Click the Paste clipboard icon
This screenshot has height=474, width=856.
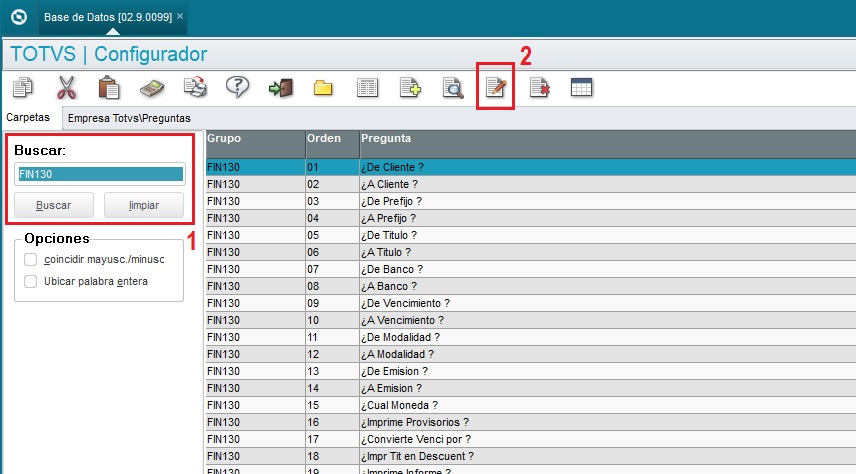pyautogui.click(x=109, y=87)
